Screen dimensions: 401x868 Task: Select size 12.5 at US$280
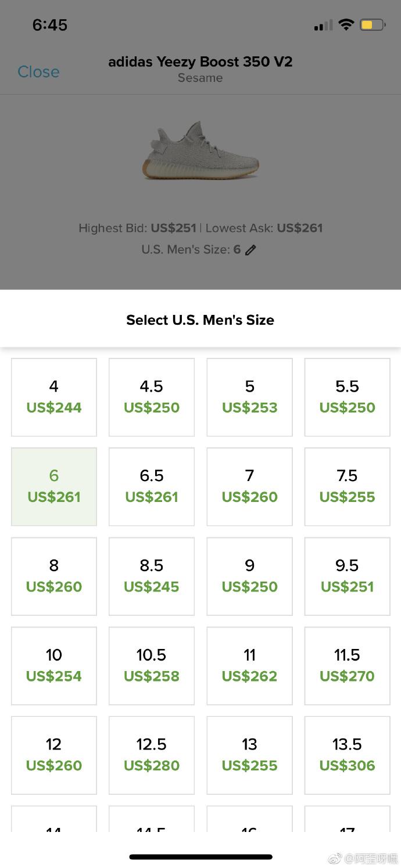[152, 755]
